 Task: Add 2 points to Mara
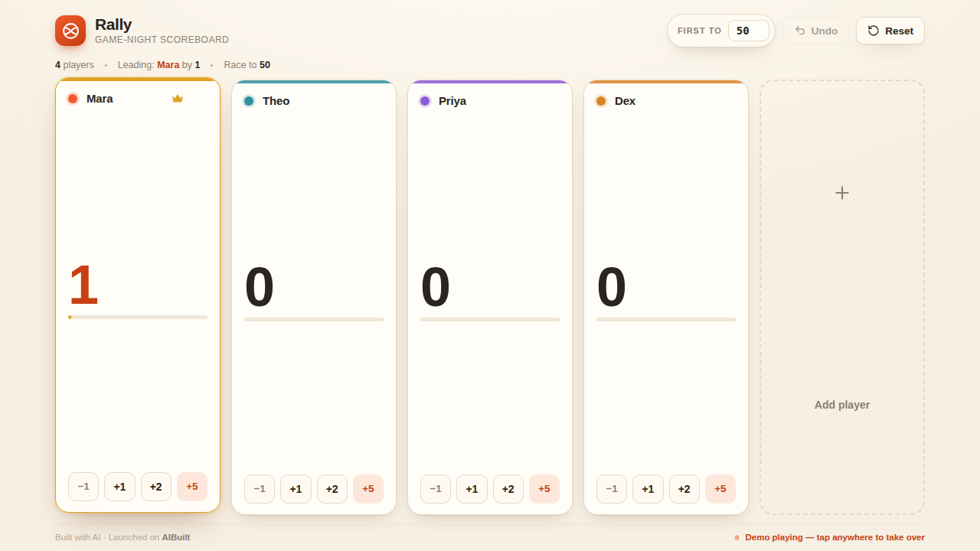click(156, 487)
